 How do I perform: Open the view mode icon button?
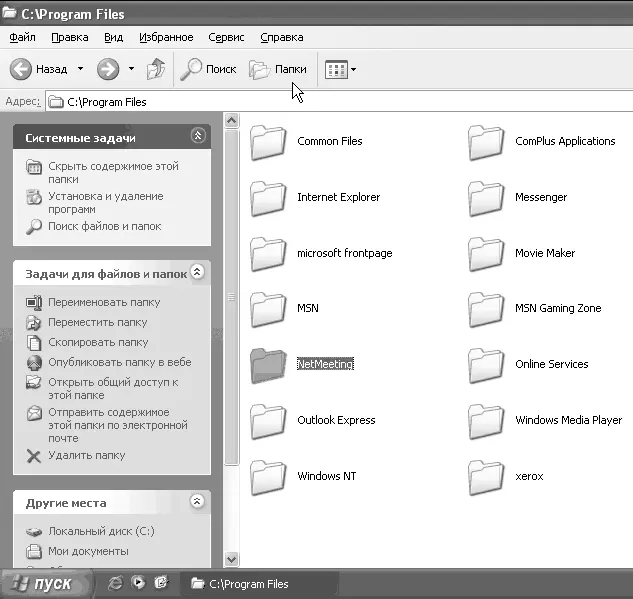pos(336,69)
